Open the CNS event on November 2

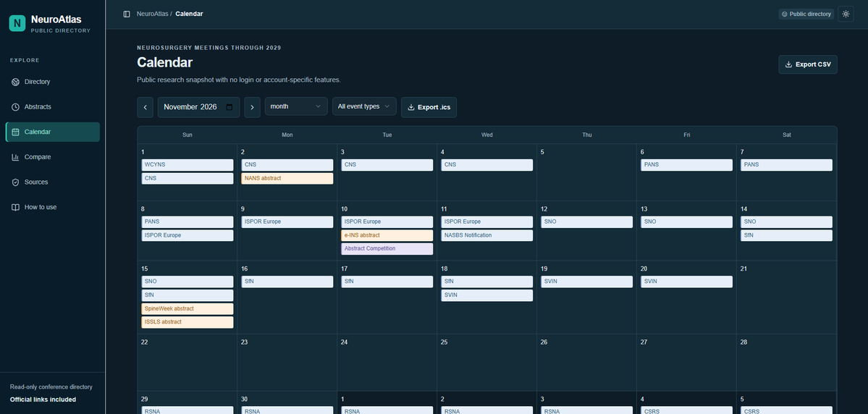click(x=287, y=165)
